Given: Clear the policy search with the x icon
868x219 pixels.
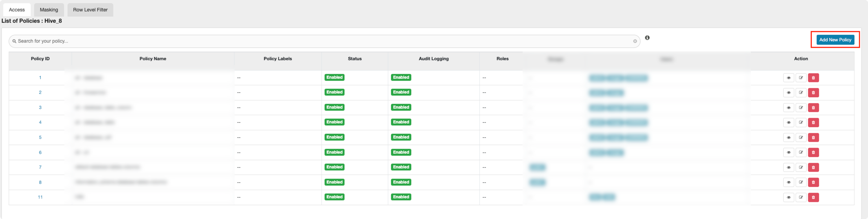Looking at the screenshot, I should pos(635,41).
